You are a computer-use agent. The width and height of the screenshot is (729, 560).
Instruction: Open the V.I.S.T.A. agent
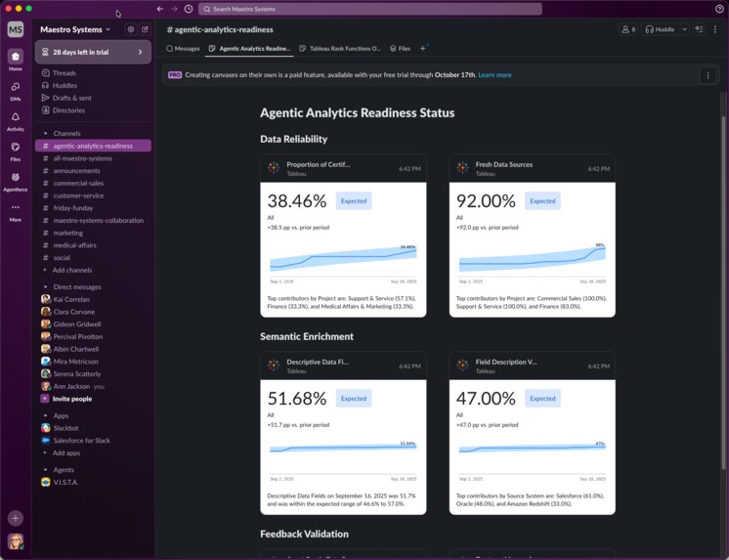(93, 483)
